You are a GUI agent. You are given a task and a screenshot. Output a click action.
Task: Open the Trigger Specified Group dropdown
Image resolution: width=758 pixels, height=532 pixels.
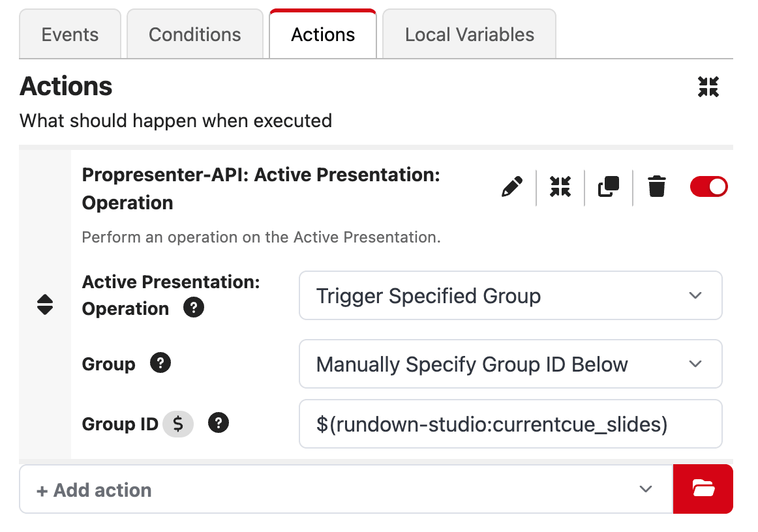point(511,295)
